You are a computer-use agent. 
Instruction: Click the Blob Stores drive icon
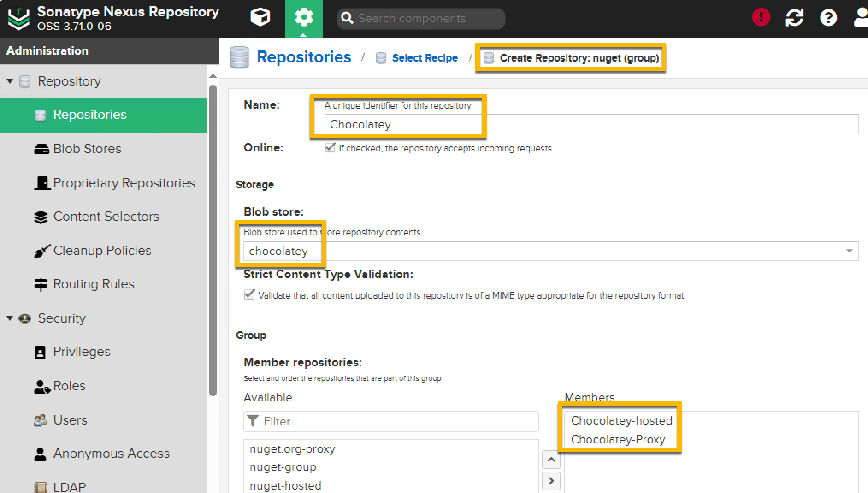41,149
